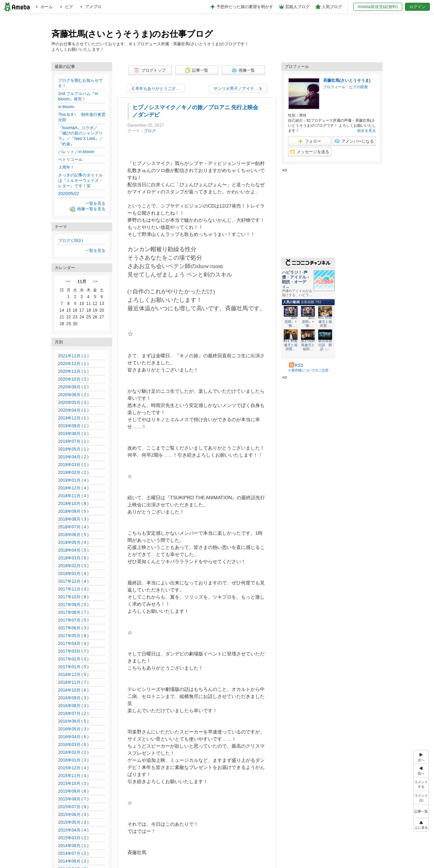Open the 銀河英雄伝説 朗読 video thumbnail
This screenshot has width=434, height=868.
[x=325, y=335]
